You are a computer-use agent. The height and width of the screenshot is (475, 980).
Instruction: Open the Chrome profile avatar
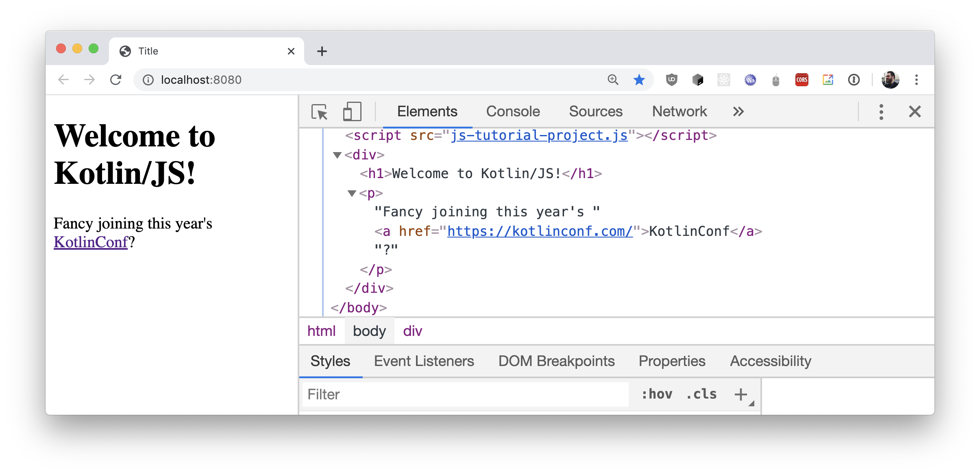[x=890, y=80]
